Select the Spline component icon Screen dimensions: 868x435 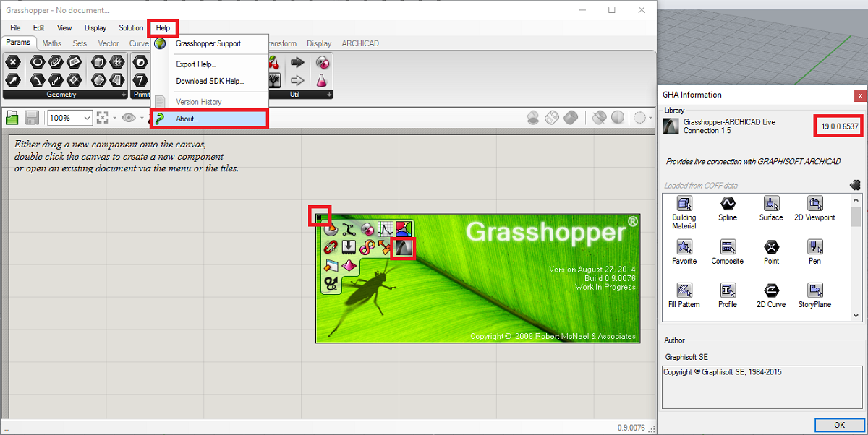tap(728, 203)
